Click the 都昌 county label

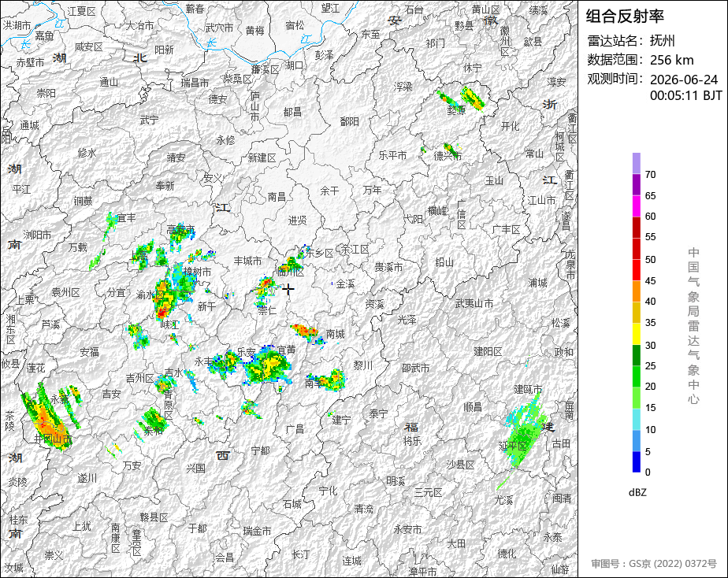click(292, 112)
